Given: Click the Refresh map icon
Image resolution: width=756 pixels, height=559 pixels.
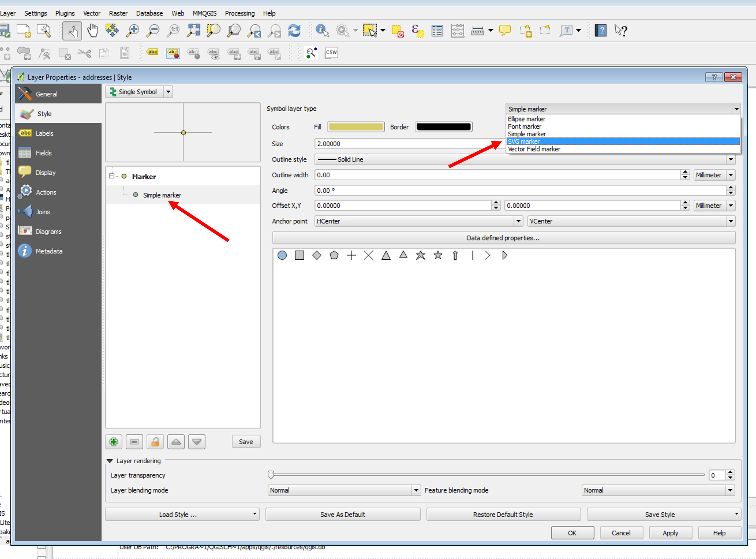Looking at the screenshot, I should pos(294,30).
